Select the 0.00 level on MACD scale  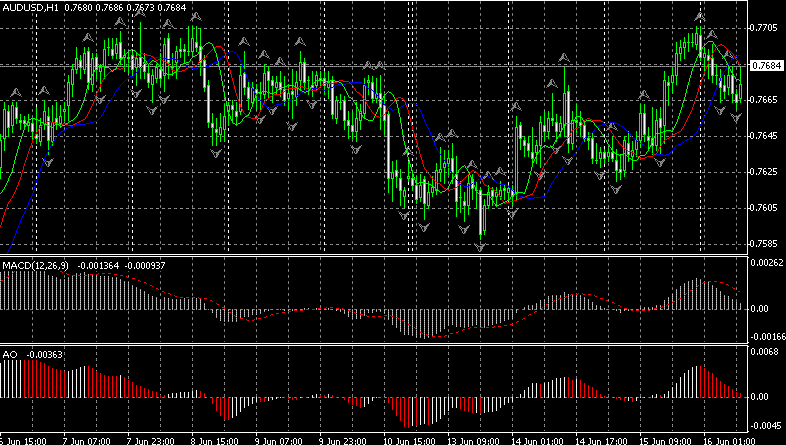(760, 309)
